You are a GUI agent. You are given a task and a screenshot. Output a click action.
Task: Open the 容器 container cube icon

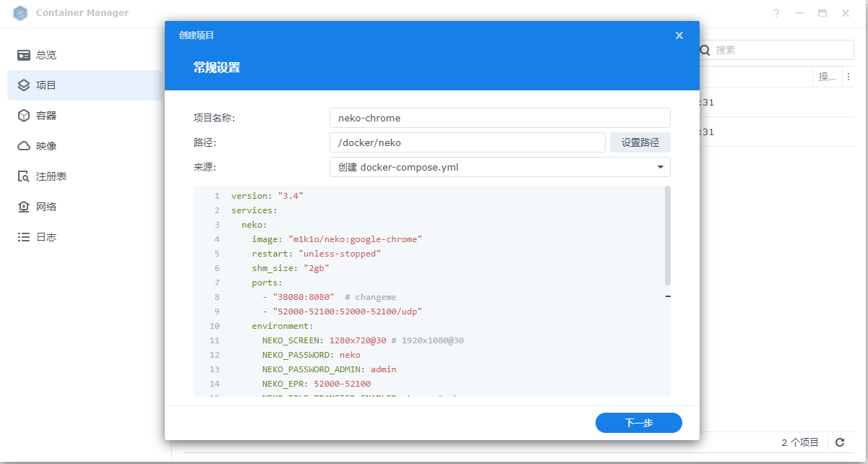24,116
